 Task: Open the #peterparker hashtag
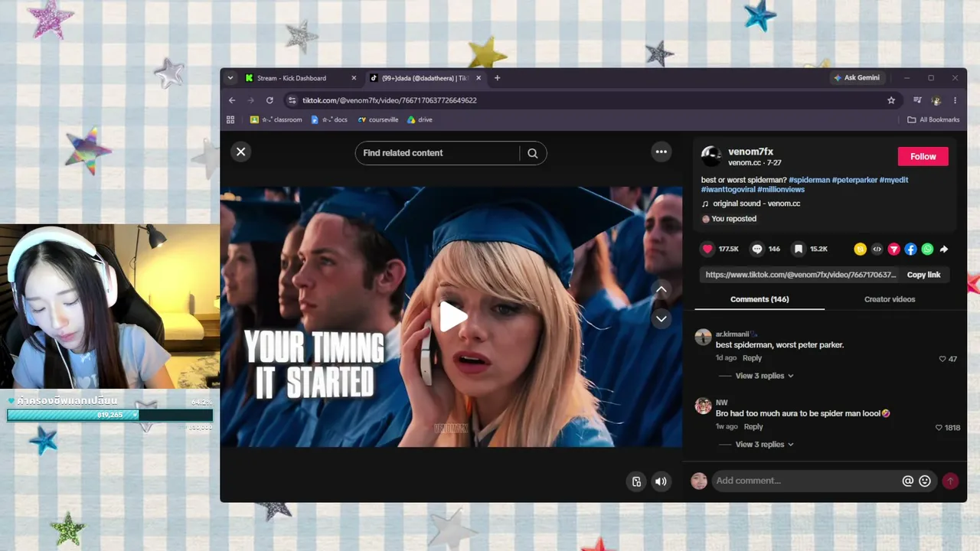pos(854,180)
